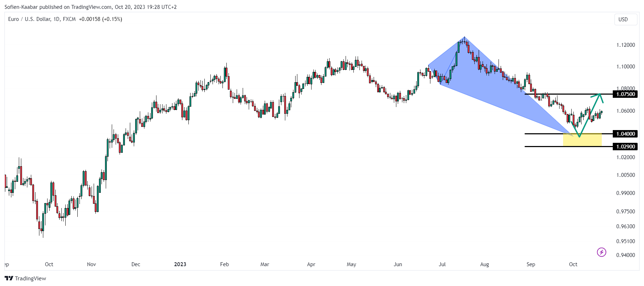The width and height of the screenshot is (644, 286).
Task: Click the Feb label on the time axis
Action: (x=224, y=264)
